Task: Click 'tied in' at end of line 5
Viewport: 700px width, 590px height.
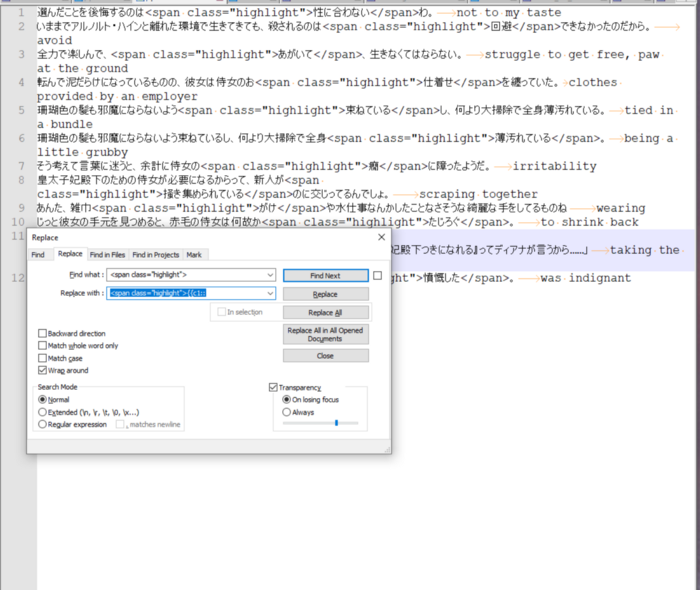Action: click(x=649, y=110)
